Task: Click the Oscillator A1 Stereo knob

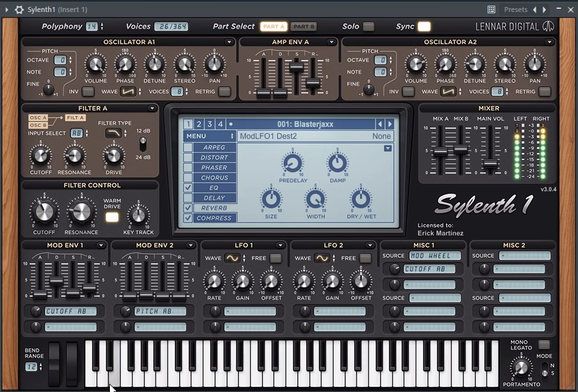Action: (184, 64)
